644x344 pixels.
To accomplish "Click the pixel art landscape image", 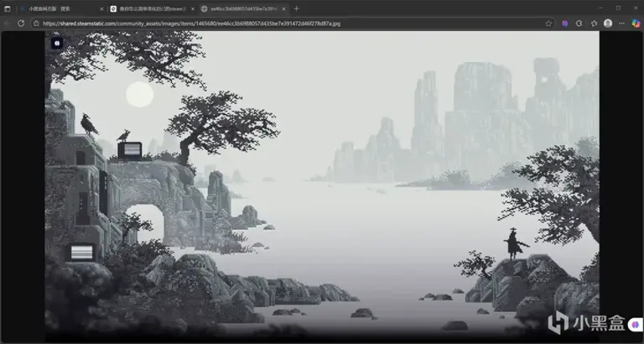I will (x=322, y=185).
